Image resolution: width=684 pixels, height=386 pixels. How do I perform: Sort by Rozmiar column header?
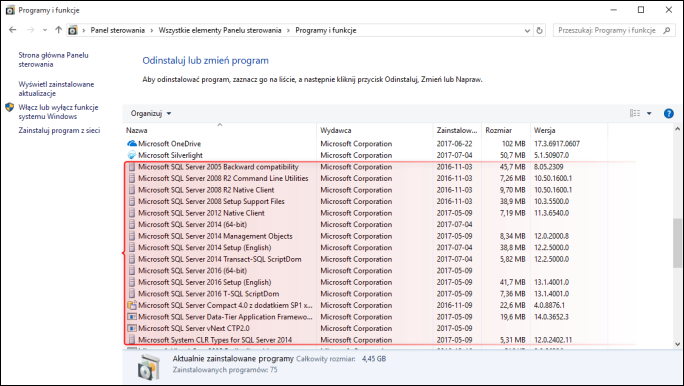click(x=498, y=130)
